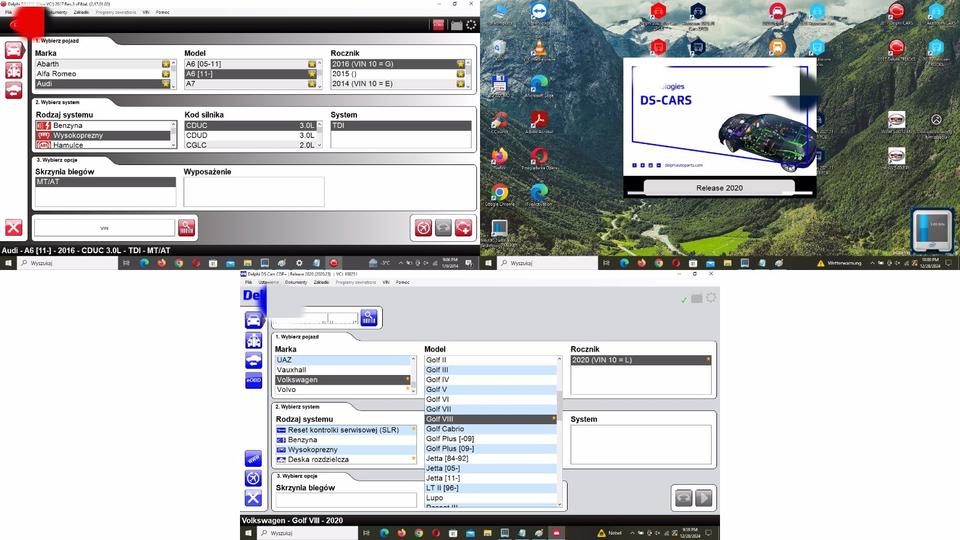Toggle favorite star for 2015 ()
The width and height of the screenshot is (960, 540).
tap(460, 73)
